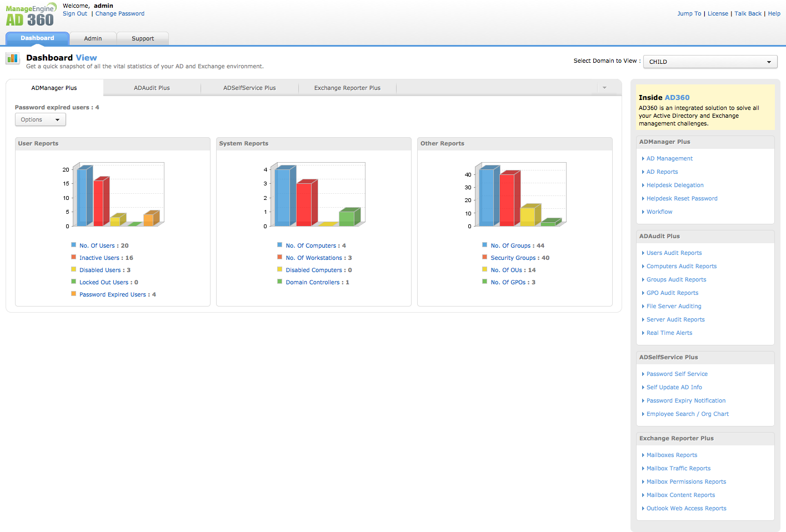Screen dimensions: 786x532
Task: Open Self Update AD Info link
Action: pos(674,387)
